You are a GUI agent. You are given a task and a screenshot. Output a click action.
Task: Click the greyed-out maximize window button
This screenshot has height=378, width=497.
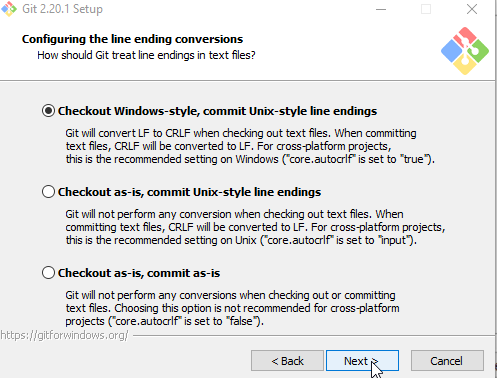(426, 9)
